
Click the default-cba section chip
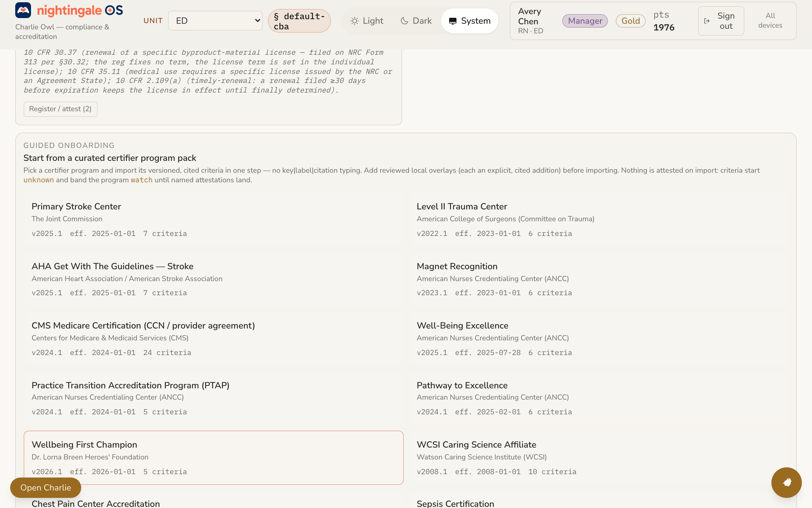[299, 21]
